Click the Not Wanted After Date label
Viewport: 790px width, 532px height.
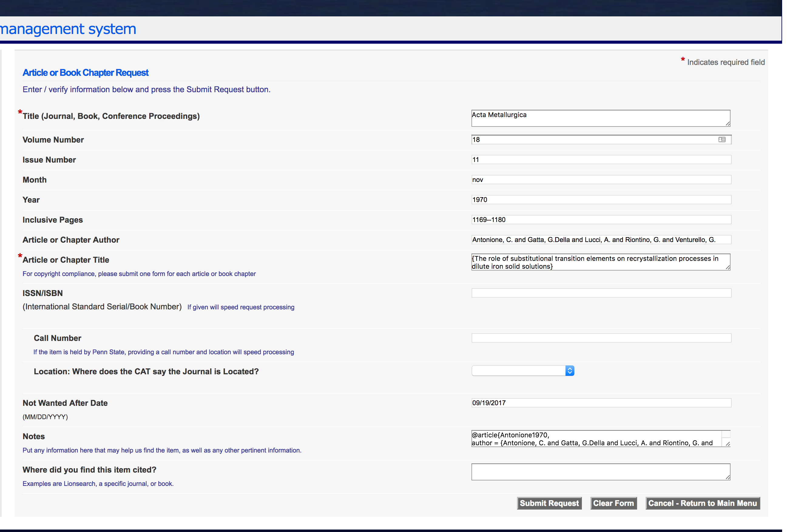pos(65,403)
